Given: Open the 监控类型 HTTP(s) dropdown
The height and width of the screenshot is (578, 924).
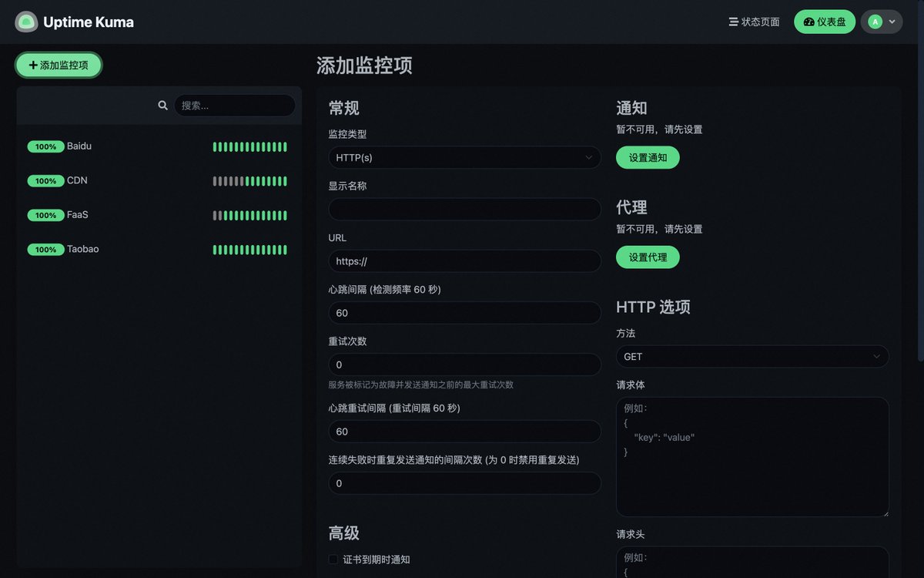Looking at the screenshot, I should click(464, 157).
